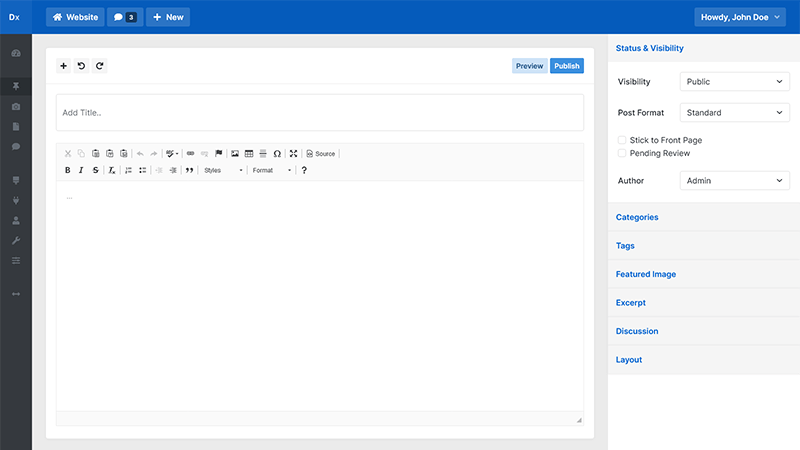Open the Howdy, John Doe user menu
The width and height of the screenshot is (800, 450).
click(741, 17)
